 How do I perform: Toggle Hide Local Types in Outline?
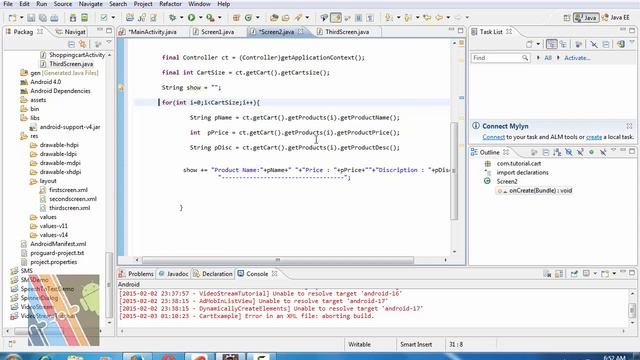[x=603, y=152]
